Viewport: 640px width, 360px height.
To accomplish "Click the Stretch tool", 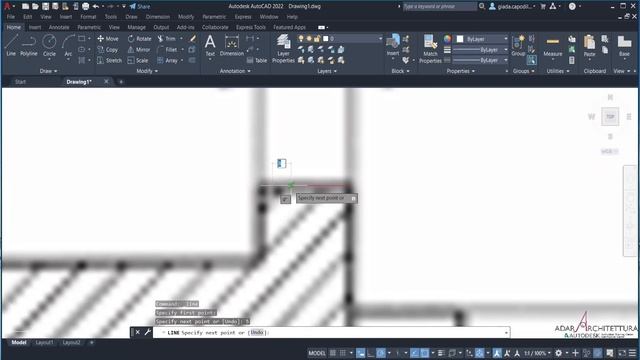I will (x=109, y=60).
